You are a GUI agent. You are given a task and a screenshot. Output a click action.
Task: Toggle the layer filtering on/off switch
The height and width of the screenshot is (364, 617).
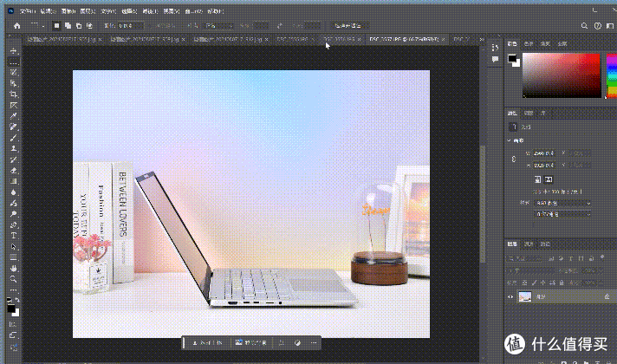(602, 257)
